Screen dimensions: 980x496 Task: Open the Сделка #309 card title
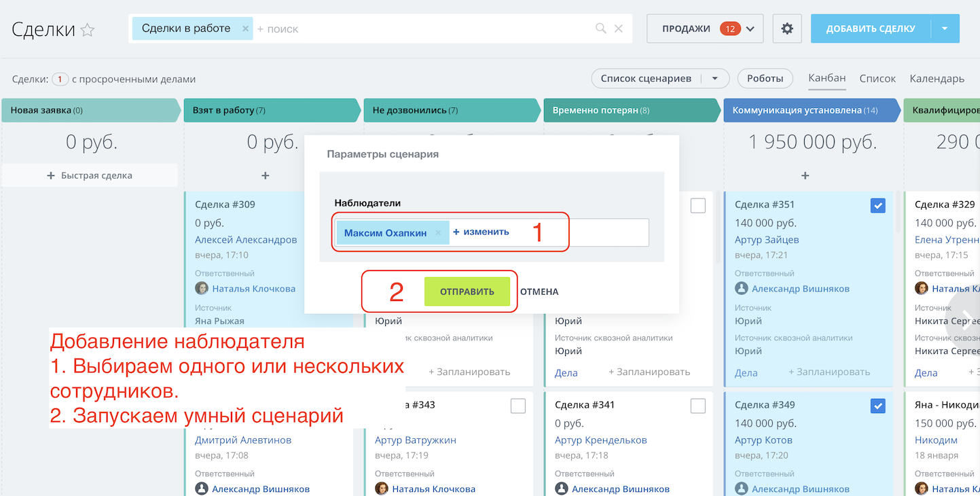click(x=225, y=205)
